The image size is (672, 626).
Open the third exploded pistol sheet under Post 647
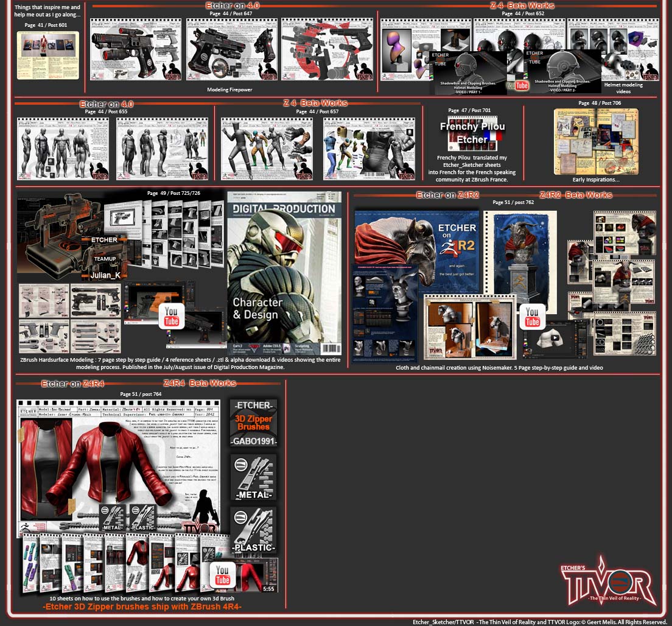[327, 49]
